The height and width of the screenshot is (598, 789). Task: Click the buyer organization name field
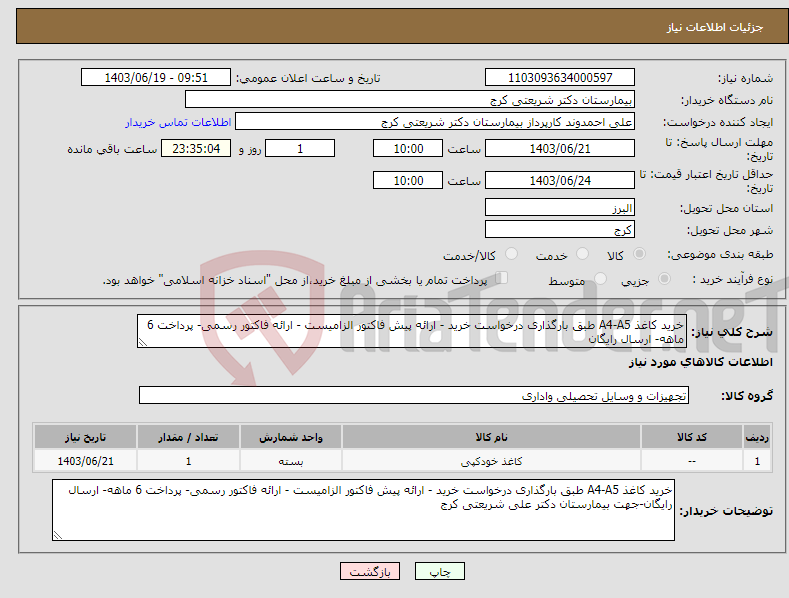pyautogui.click(x=410, y=100)
